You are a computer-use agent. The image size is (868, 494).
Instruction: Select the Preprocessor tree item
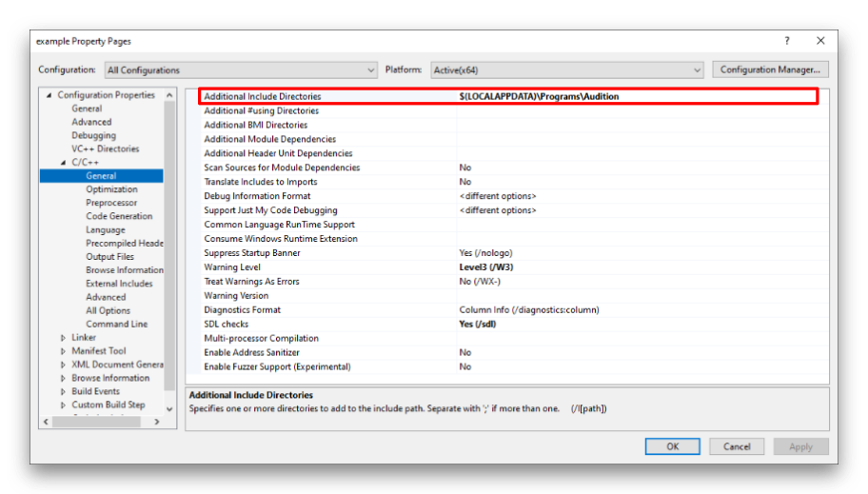click(111, 203)
